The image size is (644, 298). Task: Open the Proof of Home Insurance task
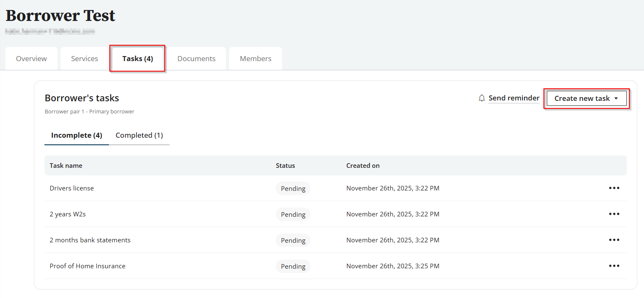[88, 266]
